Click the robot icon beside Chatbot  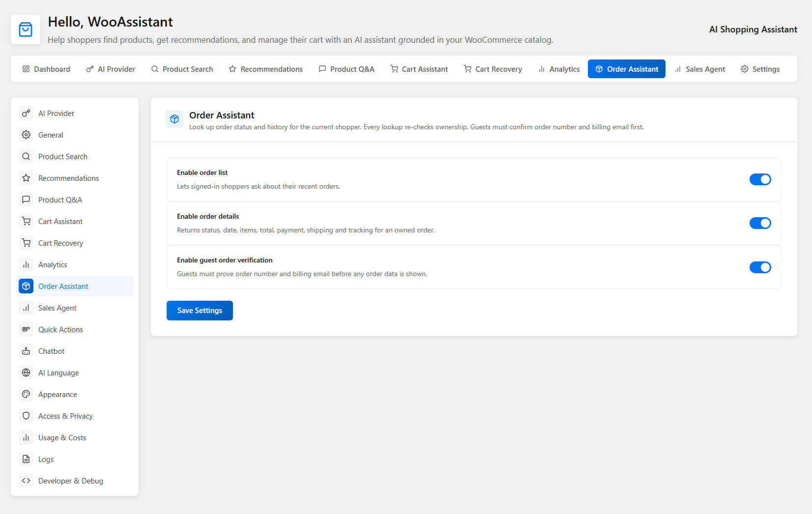[26, 351]
